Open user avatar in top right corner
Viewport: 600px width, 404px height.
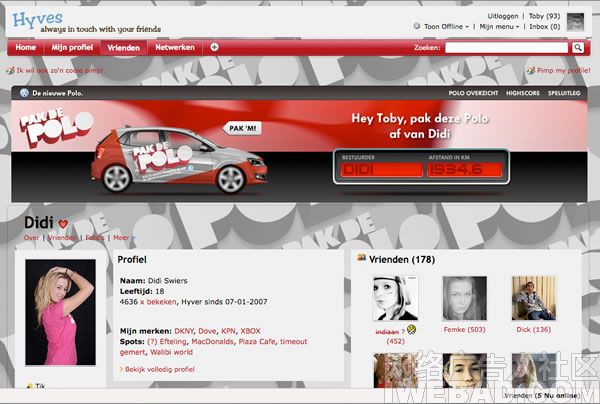point(575,21)
